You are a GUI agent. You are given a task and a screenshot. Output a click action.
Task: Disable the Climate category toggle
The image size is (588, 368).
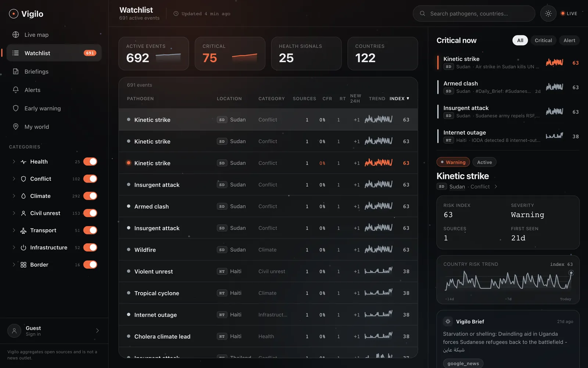click(90, 196)
